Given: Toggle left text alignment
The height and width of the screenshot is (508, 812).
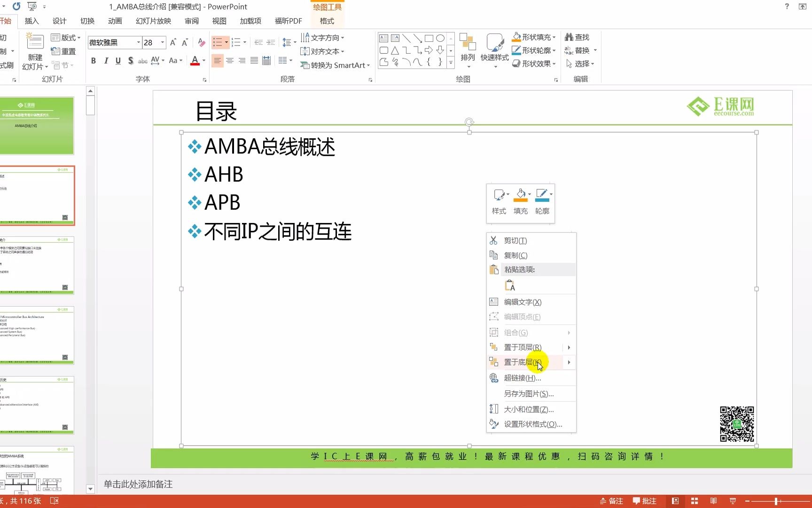Looking at the screenshot, I should (x=217, y=61).
